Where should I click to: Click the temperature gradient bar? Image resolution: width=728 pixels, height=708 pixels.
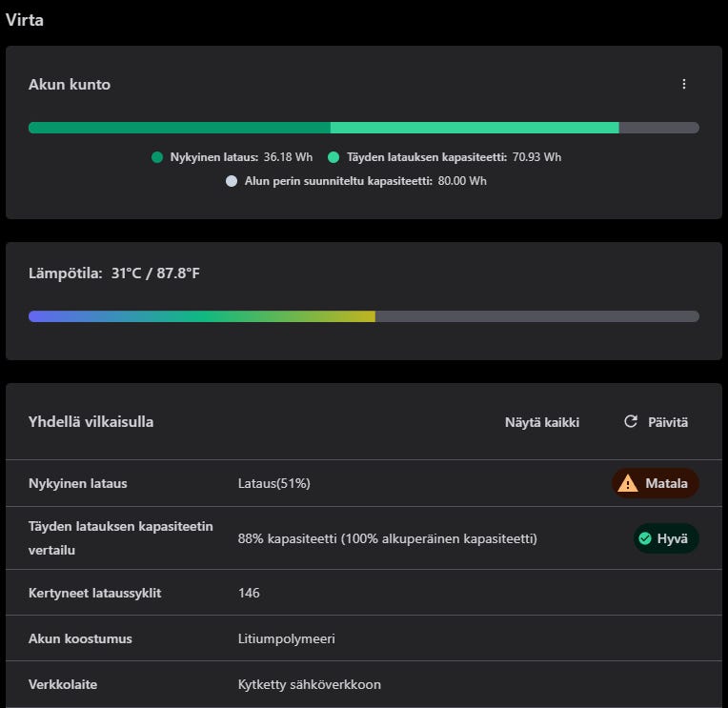tap(363, 316)
